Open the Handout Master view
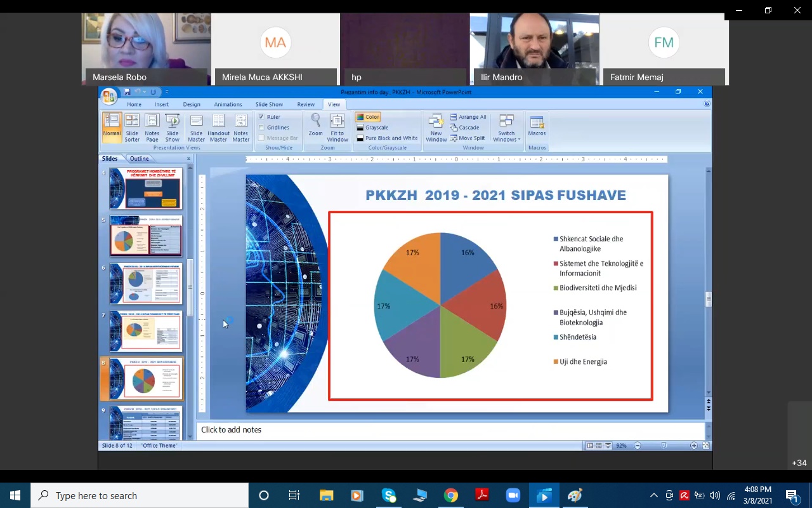812x508 pixels. click(x=219, y=128)
